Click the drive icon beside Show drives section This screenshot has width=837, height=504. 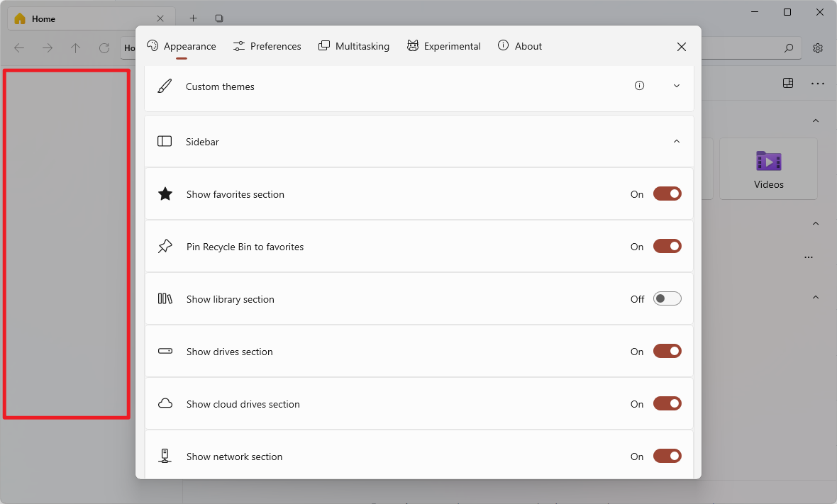coord(165,351)
